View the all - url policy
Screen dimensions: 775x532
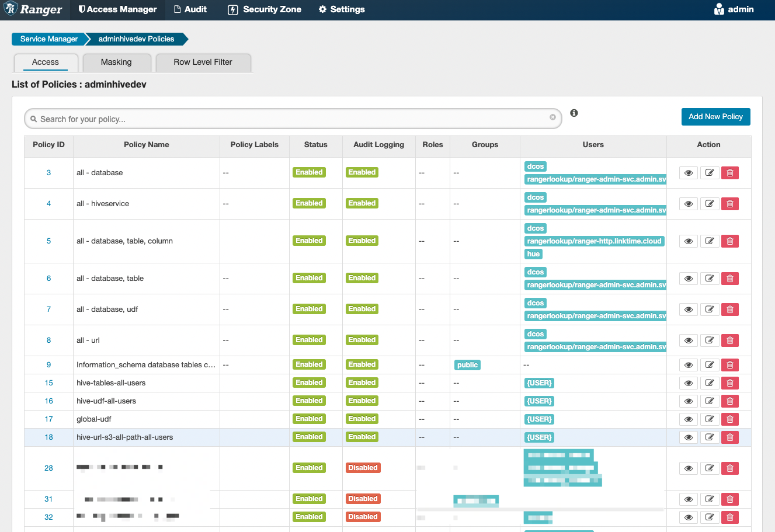[689, 340]
